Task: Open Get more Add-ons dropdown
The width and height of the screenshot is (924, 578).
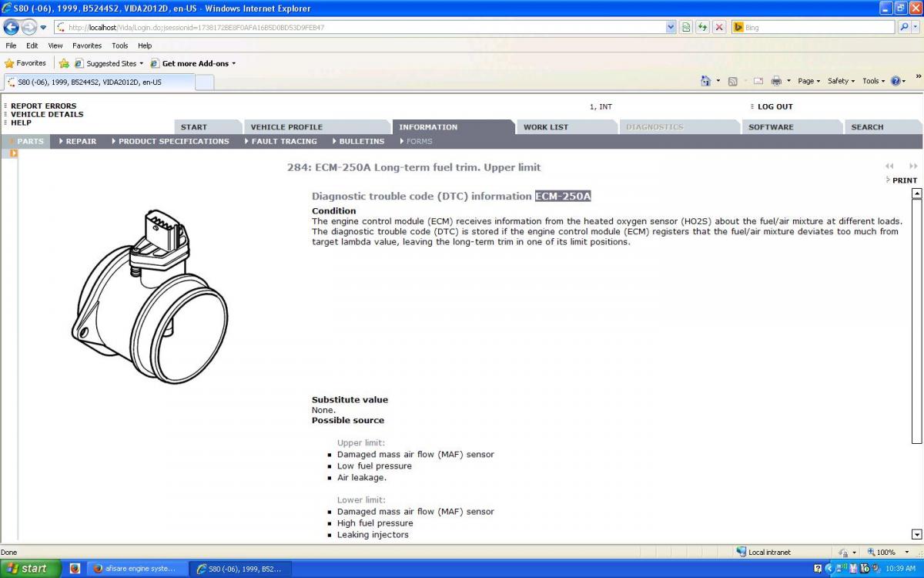Action: [193, 63]
